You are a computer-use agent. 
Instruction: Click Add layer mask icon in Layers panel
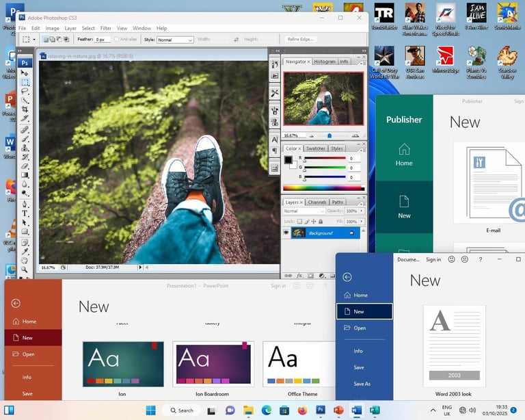click(x=311, y=276)
